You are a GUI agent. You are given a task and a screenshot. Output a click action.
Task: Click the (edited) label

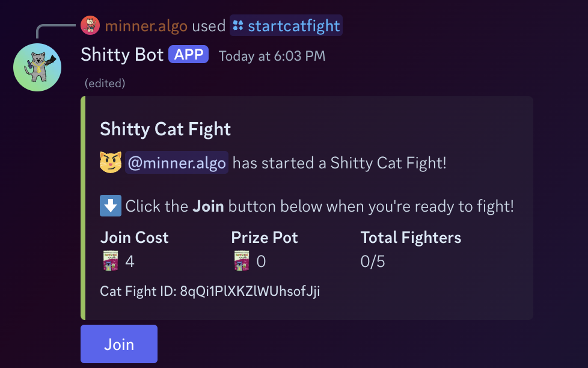click(x=105, y=84)
